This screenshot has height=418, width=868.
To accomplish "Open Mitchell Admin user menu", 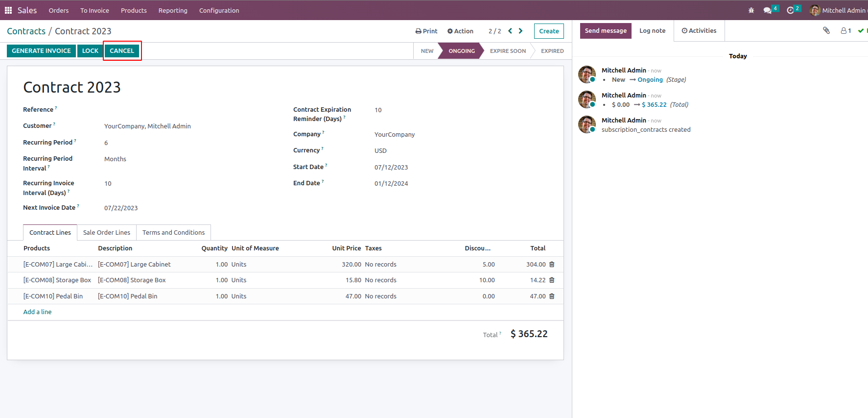I will [x=839, y=10].
